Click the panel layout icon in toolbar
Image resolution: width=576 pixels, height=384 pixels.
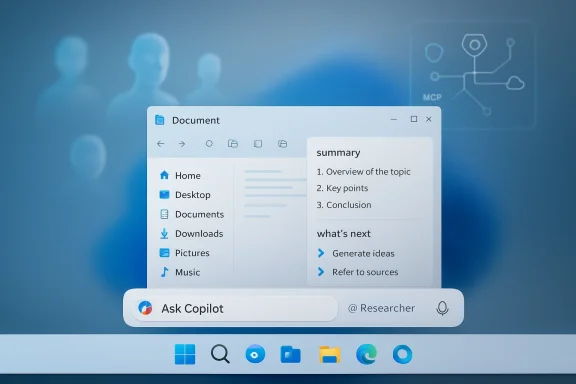pyautogui.click(x=258, y=144)
